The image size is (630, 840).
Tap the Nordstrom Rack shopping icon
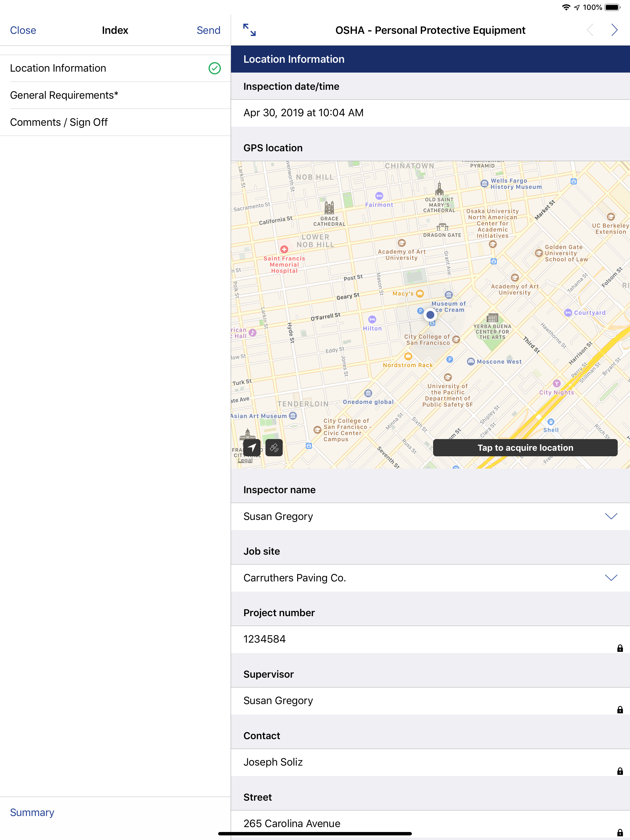[408, 356]
